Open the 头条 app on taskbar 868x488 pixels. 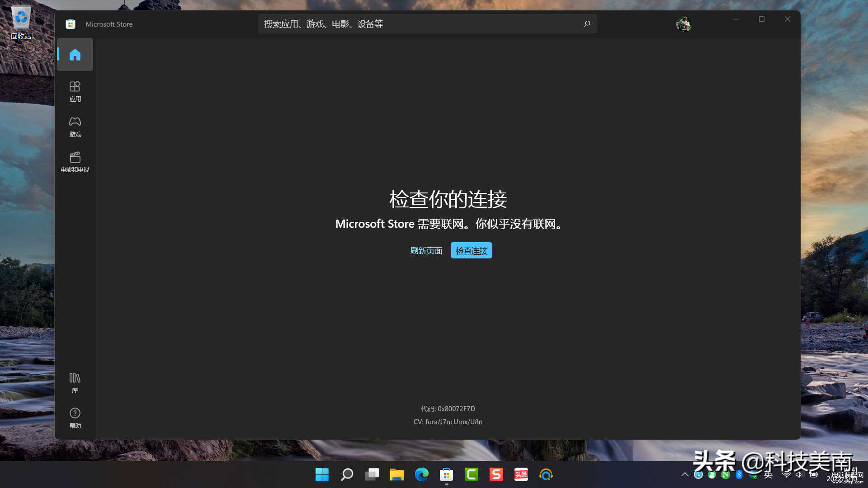tap(521, 474)
